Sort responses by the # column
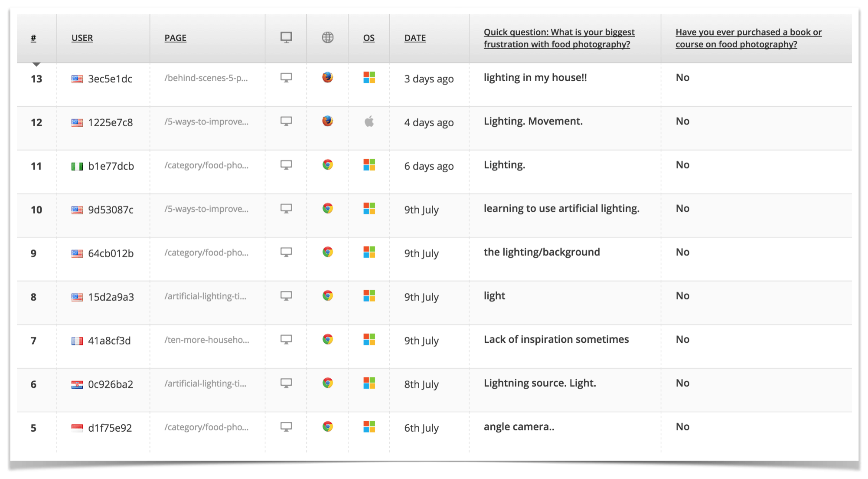The image size is (868, 479). coord(33,38)
